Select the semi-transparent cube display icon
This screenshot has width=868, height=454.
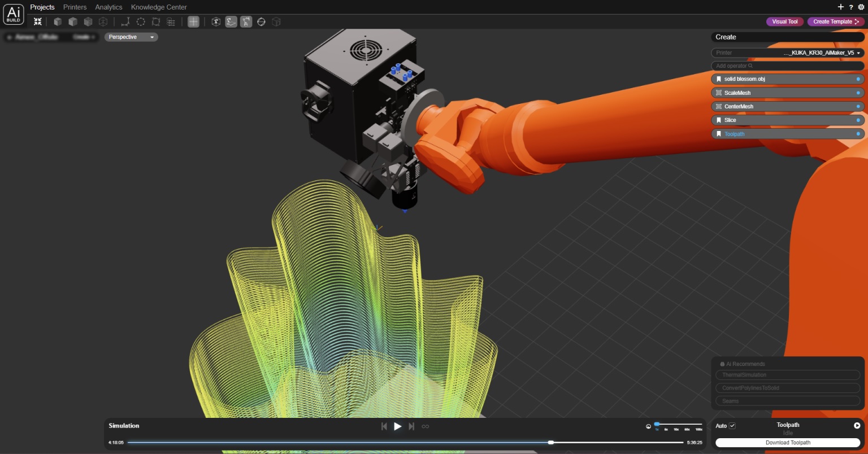coord(88,21)
